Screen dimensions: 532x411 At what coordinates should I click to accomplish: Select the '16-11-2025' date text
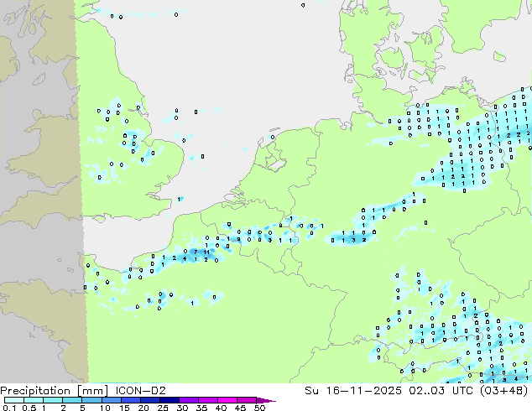pos(363,391)
